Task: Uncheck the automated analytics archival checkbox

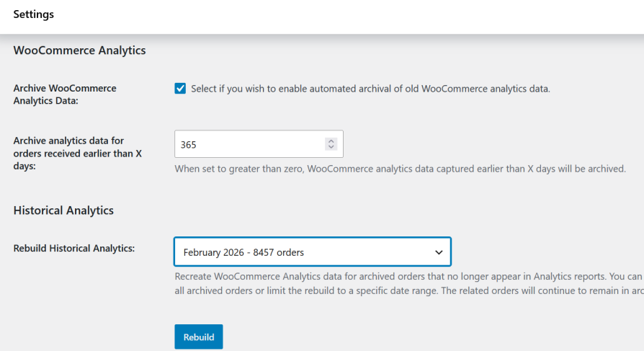Action: (x=180, y=89)
